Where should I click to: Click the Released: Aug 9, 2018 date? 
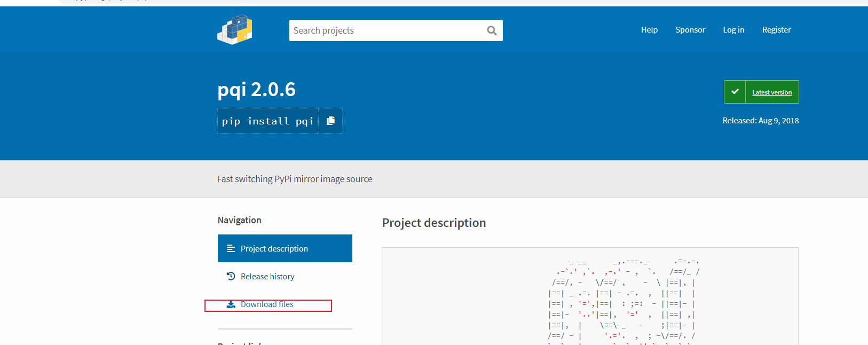pos(761,121)
